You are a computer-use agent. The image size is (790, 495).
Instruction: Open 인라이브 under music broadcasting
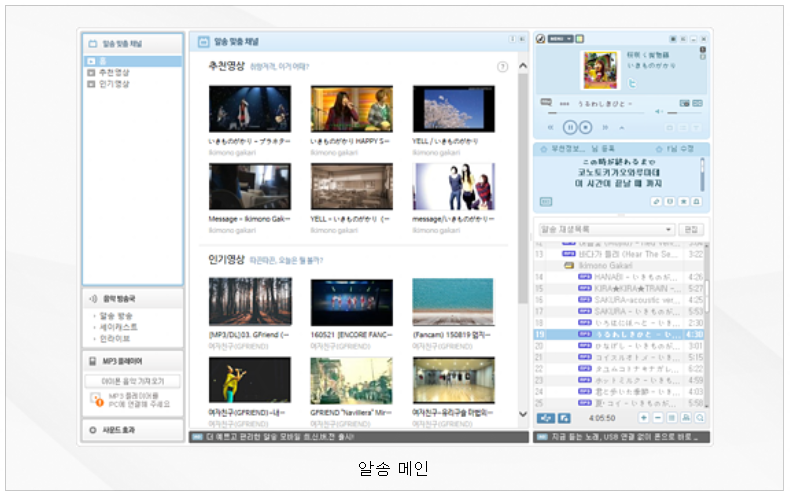[115, 339]
